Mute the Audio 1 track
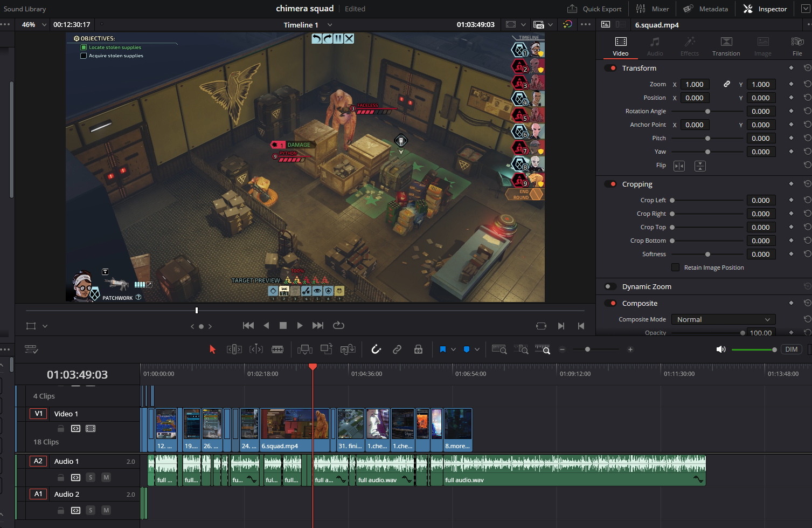The width and height of the screenshot is (812, 528). [x=106, y=477]
